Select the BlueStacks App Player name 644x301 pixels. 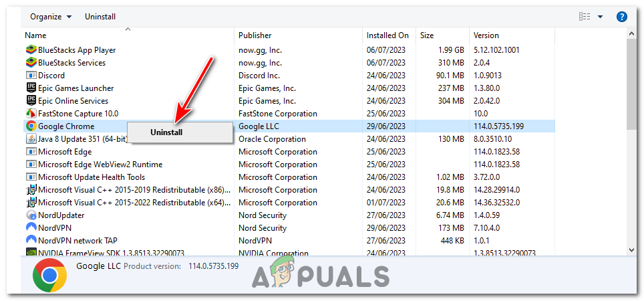pyautogui.click(x=77, y=50)
